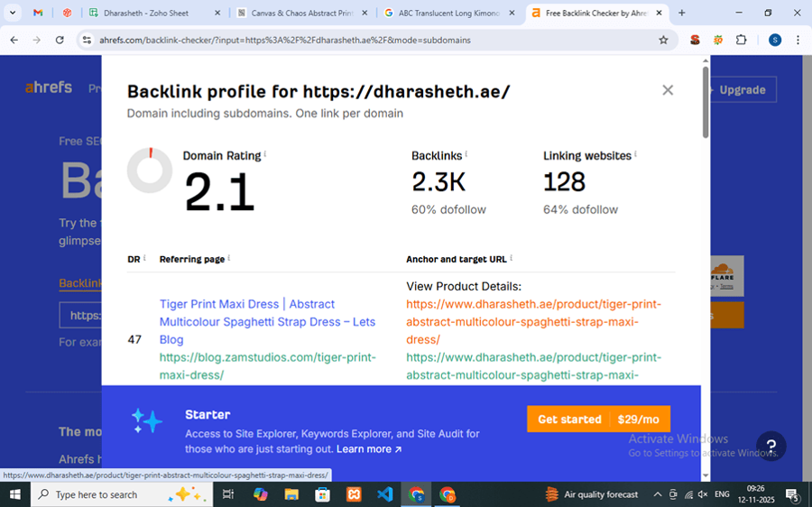Click the ahrefs logo
Image resolution: width=812 pixels, height=507 pixels.
click(x=49, y=87)
